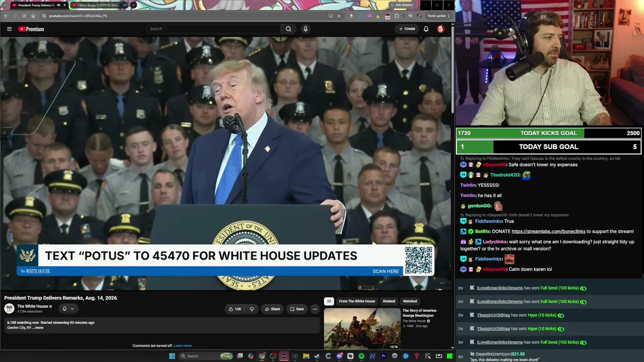Click the chat message 'Calm down karen lol'
The width and height of the screenshot is (644, 362).
(x=530, y=269)
